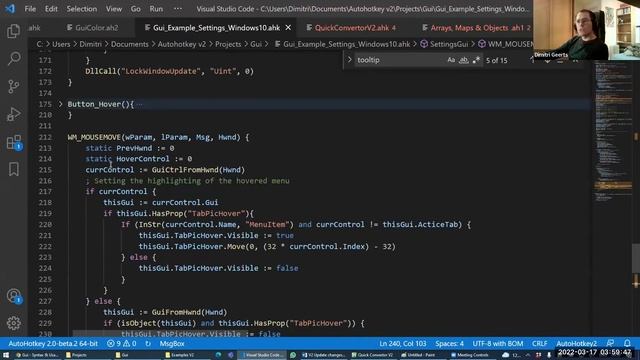This screenshot has width=640, height=360.
Task: Toggle Match Whole Word in find widget
Action: coord(464,60)
